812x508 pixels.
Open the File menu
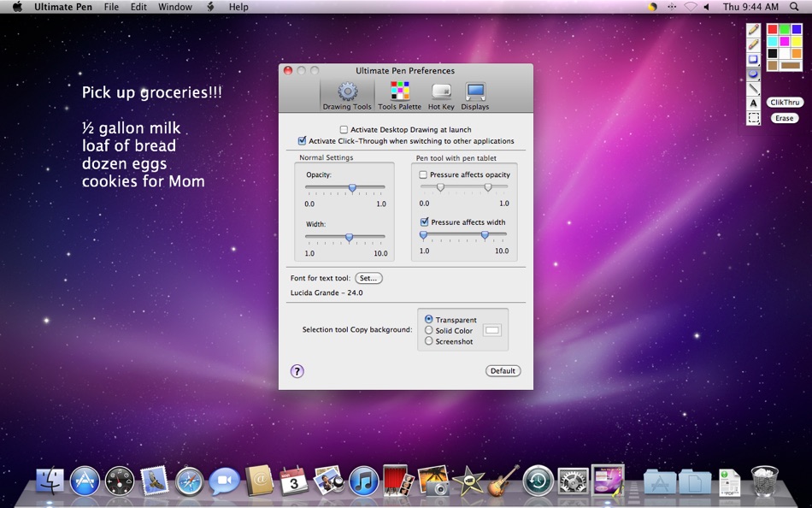(111, 7)
